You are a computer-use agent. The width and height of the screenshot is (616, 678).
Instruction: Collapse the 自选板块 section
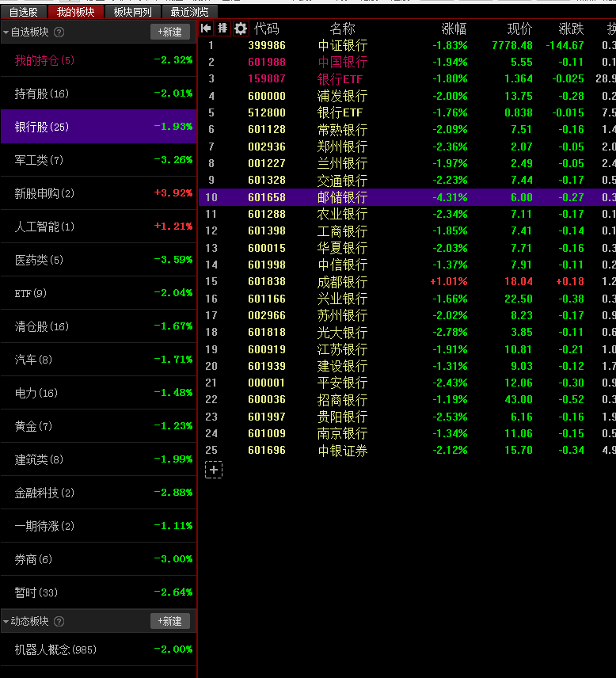[6, 32]
